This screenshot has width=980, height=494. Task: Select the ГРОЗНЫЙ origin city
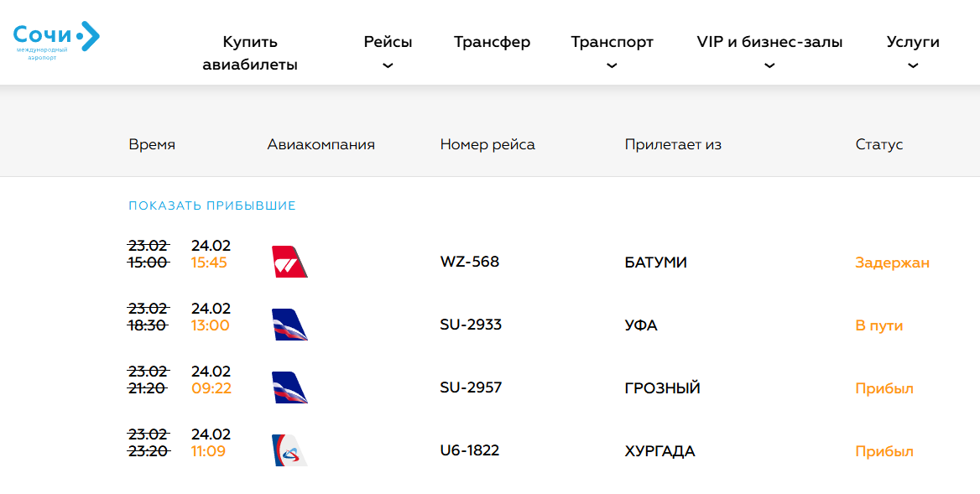click(x=662, y=388)
